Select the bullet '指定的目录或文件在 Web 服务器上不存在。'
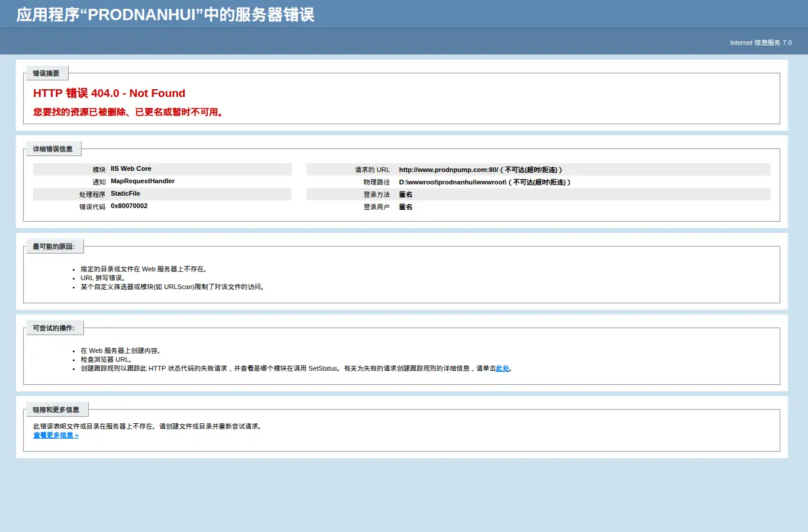 click(x=144, y=269)
